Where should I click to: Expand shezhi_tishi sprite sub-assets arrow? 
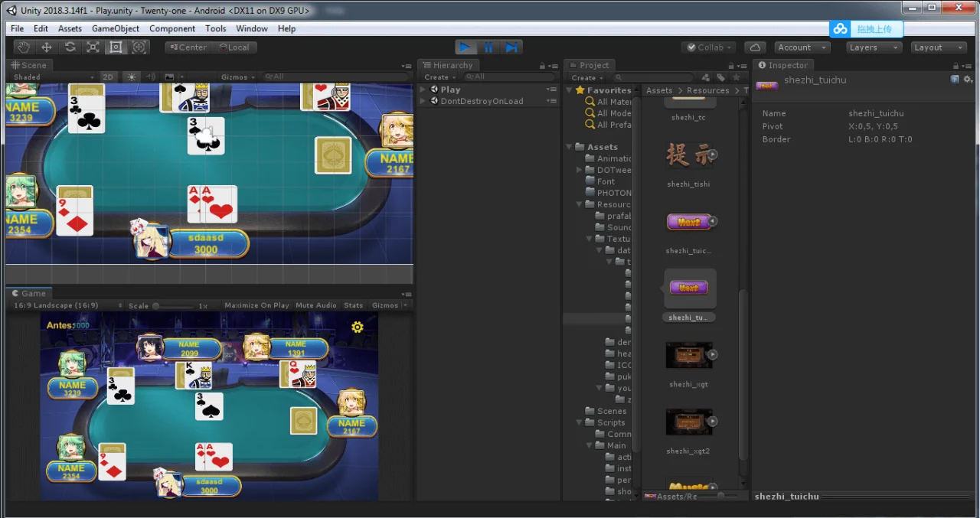pyautogui.click(x=713, y=155)
